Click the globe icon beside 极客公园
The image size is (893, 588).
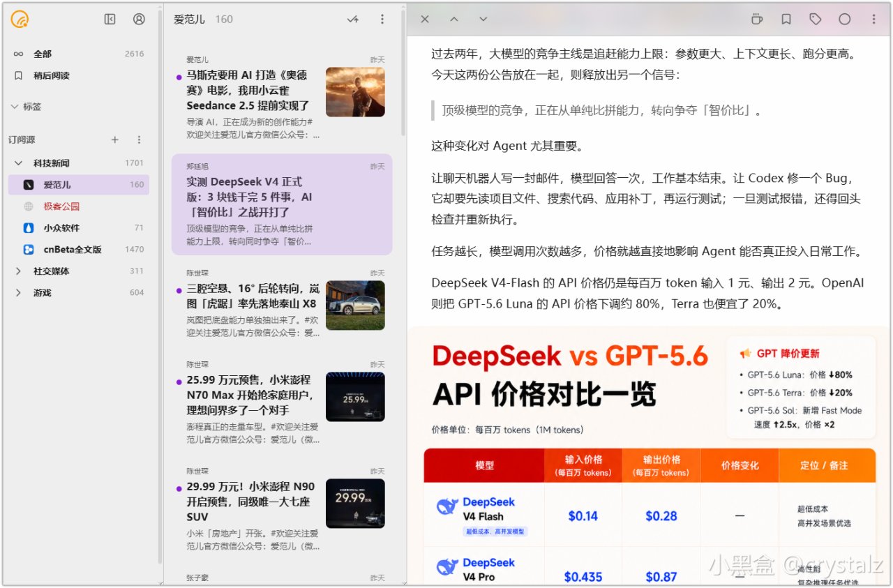point(29,206)
